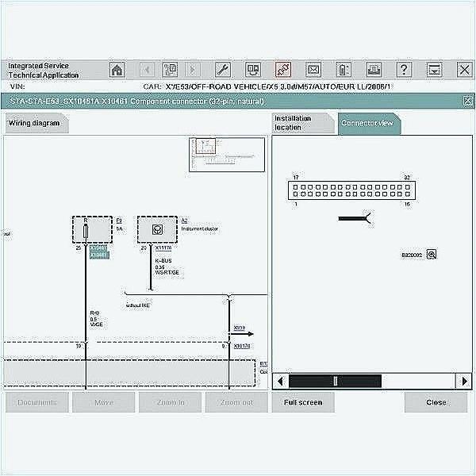Image resolution: width=476 pixels, height=476 pixels.
Task: Click the Close button at bottom right
Action: (x=436, y=402)
